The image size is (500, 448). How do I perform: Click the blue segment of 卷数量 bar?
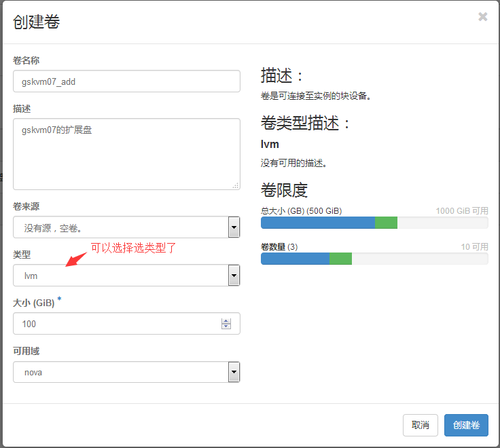tap(295, 258)
